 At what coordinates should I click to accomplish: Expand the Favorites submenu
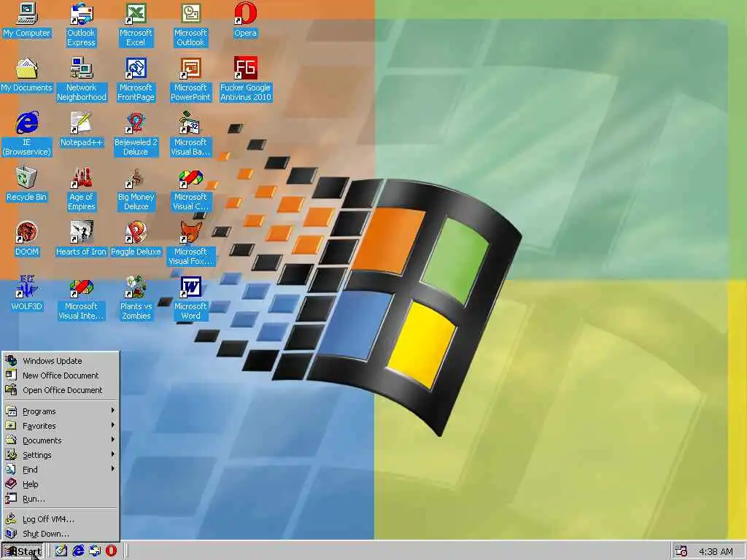[61, 426]
